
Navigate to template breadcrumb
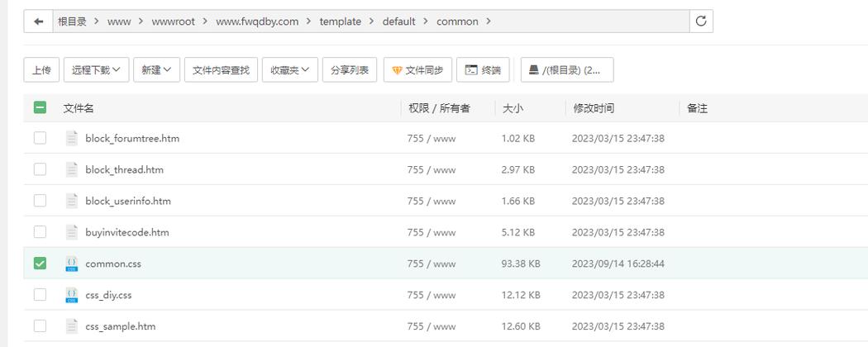pos(341,21)
